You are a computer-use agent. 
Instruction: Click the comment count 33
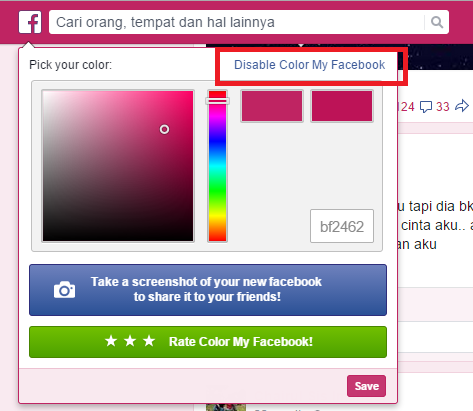click(443, 107)
